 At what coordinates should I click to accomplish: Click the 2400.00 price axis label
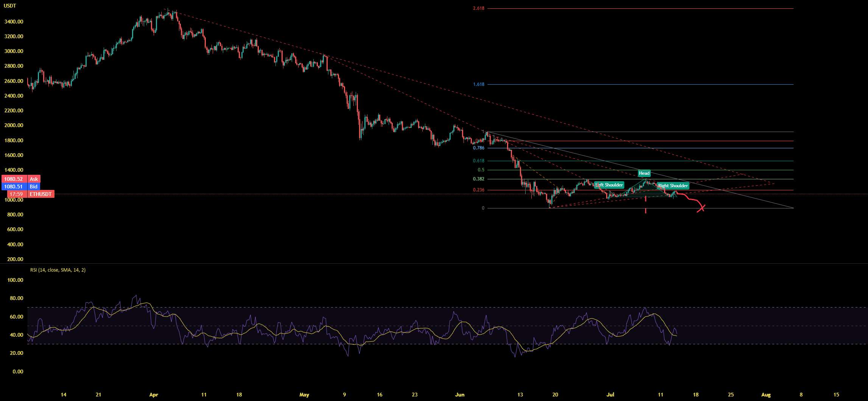click(x=14, y=96)
